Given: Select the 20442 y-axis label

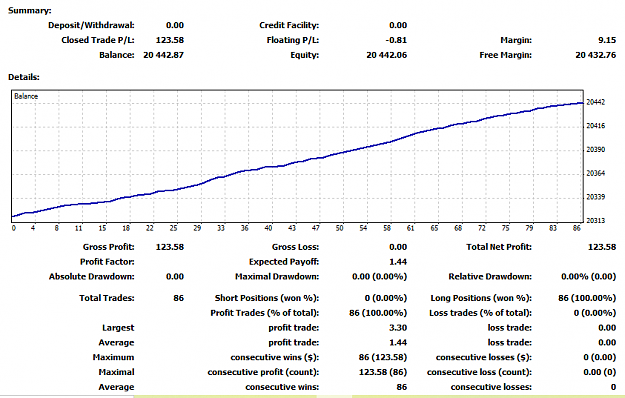Looking at the screenshot, I should point(596,102).
